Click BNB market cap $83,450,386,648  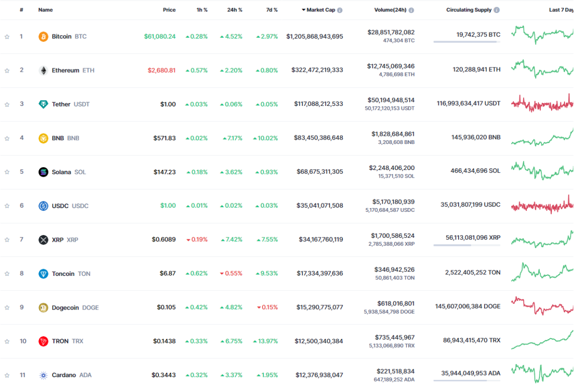pyautogui.click(x=318, y=138)
